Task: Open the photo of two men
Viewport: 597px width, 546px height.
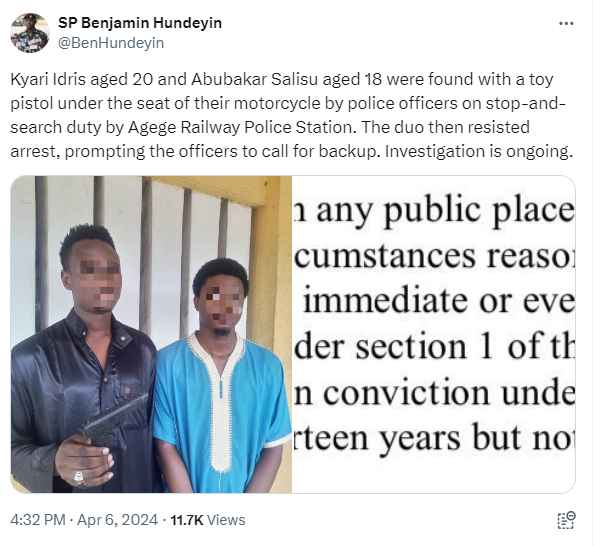Action: click(x=151, y=334)
